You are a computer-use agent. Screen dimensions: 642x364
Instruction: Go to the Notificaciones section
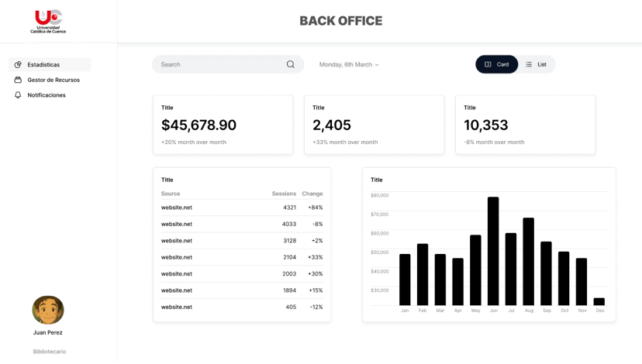click(x=50, y=95)
